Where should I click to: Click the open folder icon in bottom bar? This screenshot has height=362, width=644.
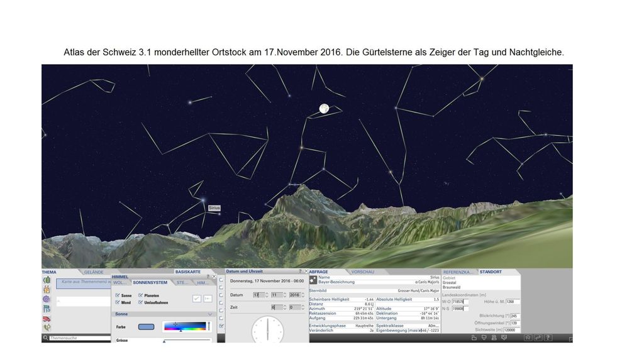(x=474, y=337)
